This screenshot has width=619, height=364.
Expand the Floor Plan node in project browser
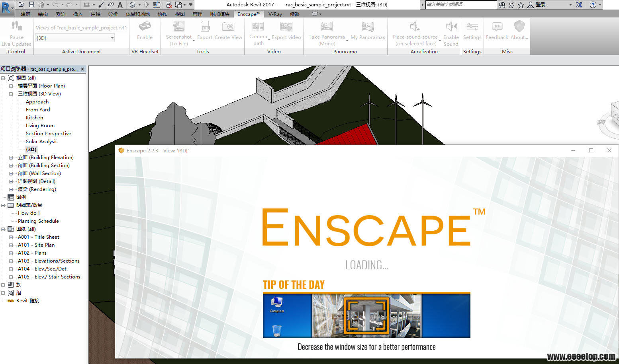11,86
